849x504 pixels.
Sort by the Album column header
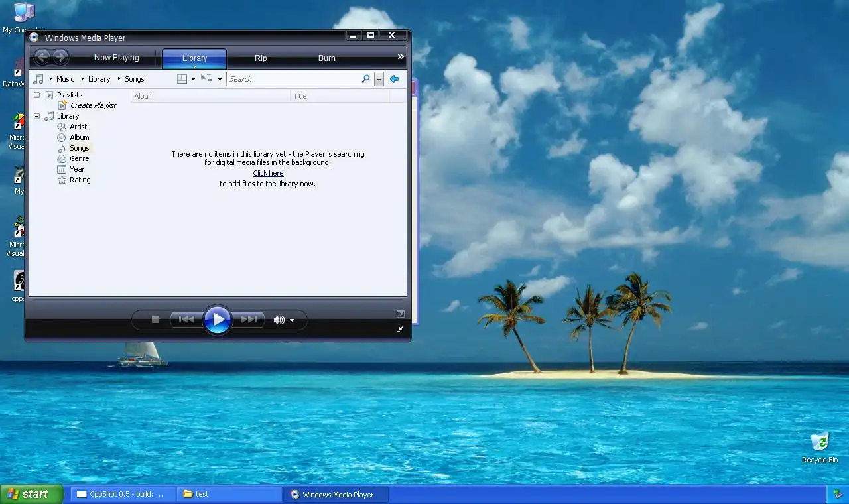(x=211, y=96)
